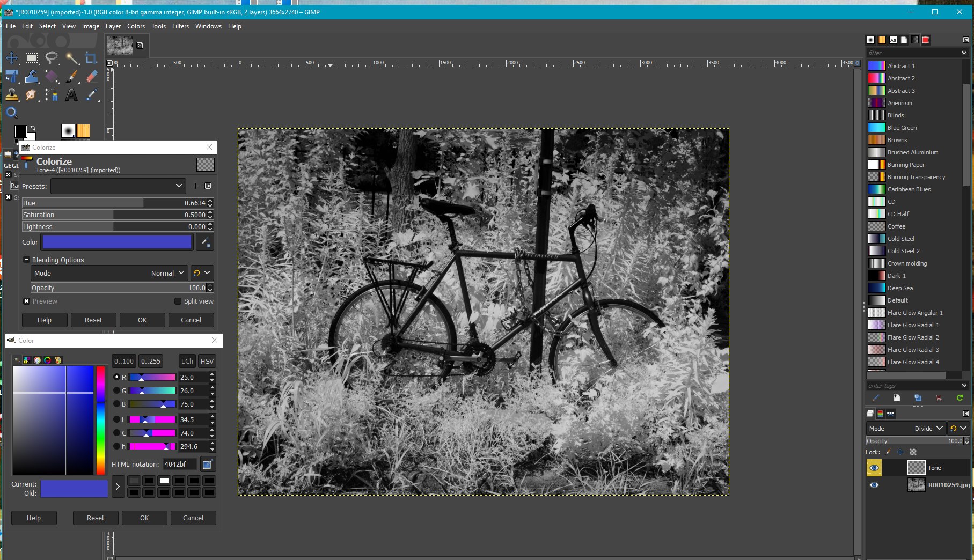Image resolution: width=974 pixels, height=560 pixels.
Task: Collapse the Blending Options section
Action: (26, 260)
